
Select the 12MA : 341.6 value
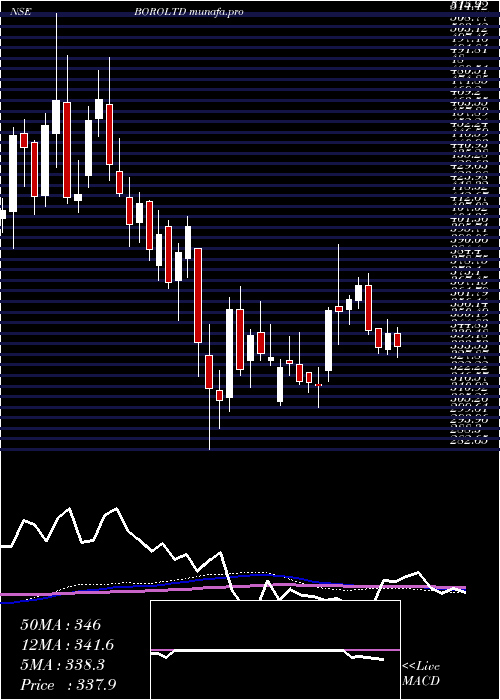(67, 645)
